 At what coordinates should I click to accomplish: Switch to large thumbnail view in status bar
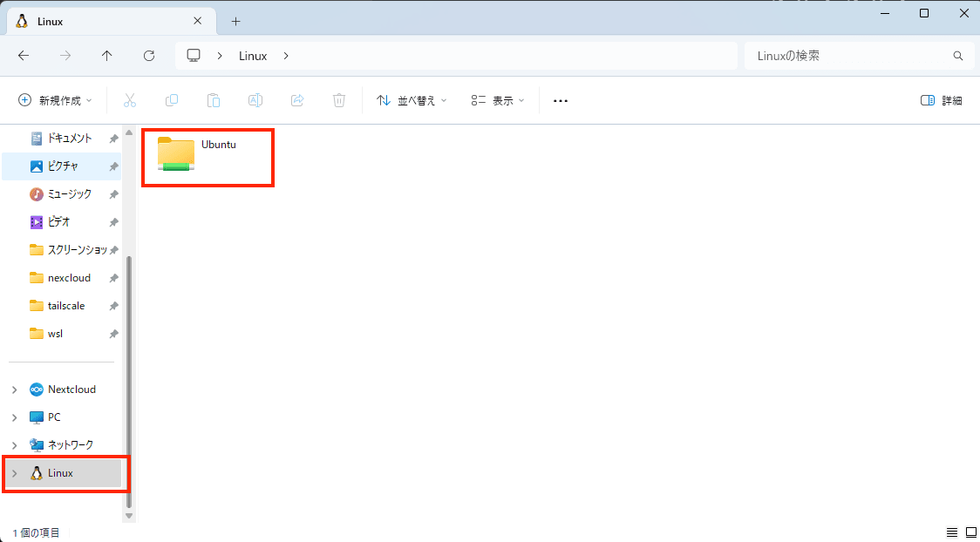(970, 532)
